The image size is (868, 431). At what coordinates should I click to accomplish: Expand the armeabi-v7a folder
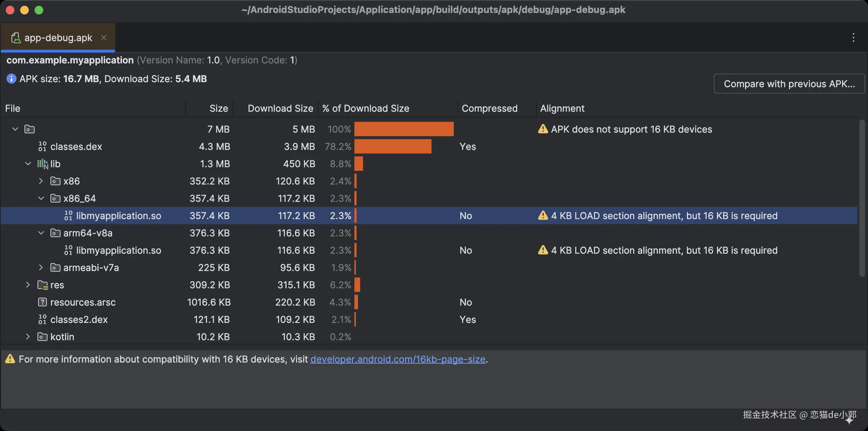click(x=41, y=267)
